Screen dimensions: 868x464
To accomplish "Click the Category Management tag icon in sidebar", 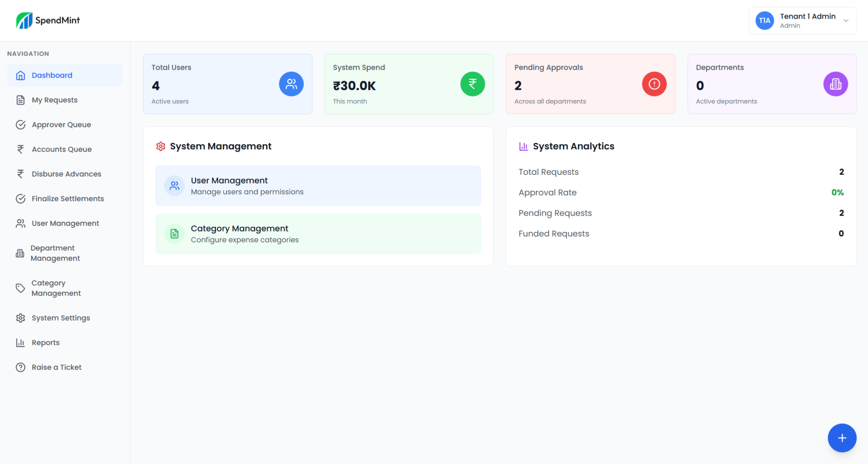I will [x=20, y=288].
